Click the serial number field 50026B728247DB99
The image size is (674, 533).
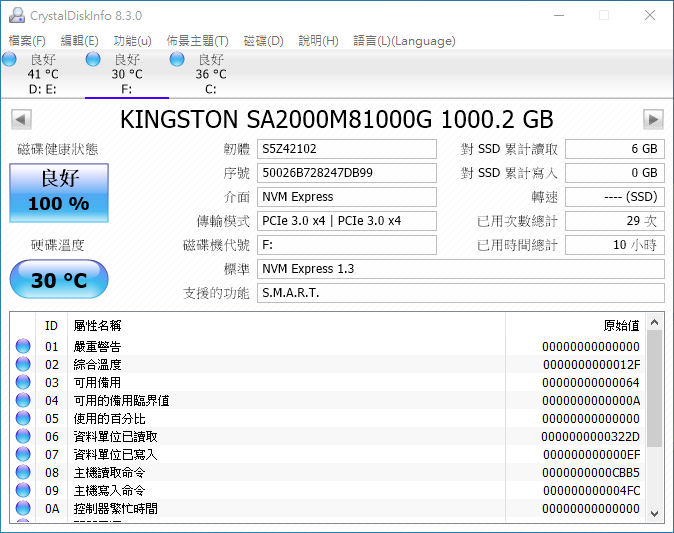(347, 173)
